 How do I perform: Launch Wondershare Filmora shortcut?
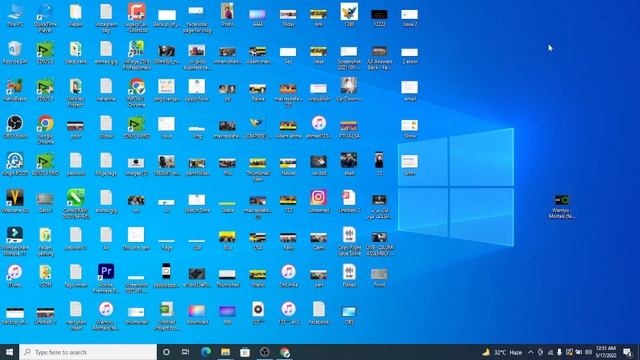15,241
